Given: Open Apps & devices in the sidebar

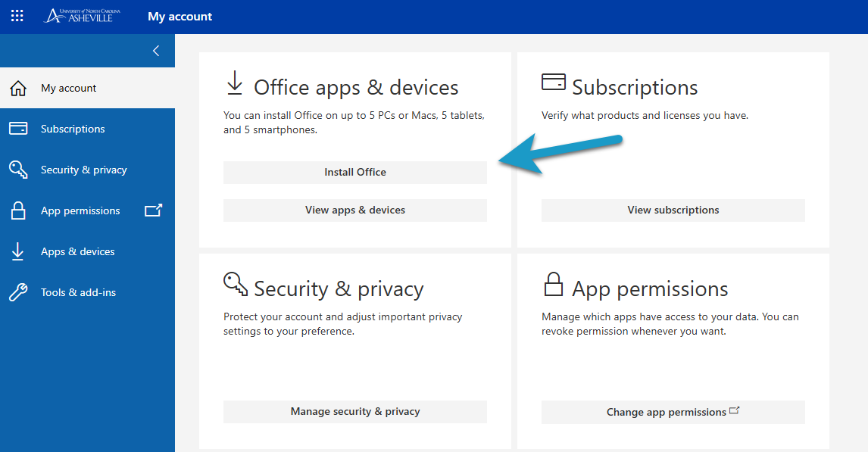Looking at the screenshot, I should pos(87,251).
